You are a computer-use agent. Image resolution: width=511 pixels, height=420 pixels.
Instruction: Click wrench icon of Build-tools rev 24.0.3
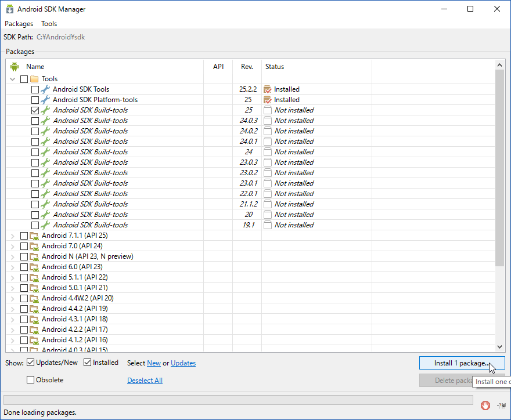click(45, 121)
